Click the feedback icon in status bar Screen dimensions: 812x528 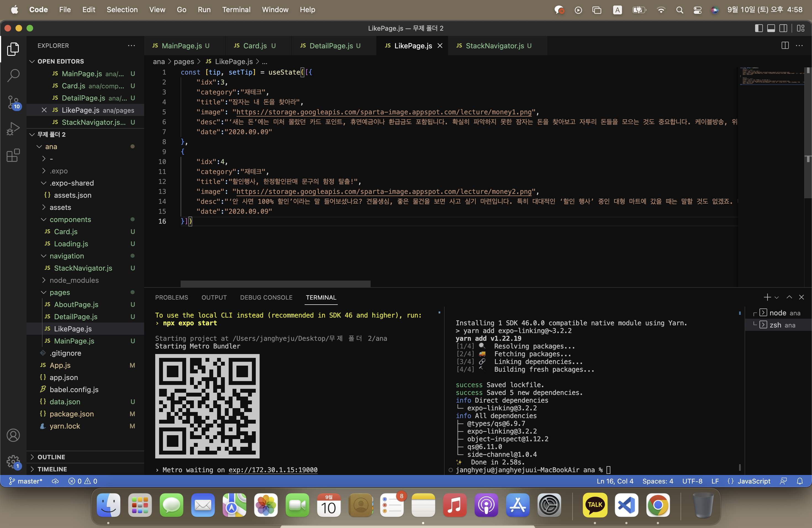coord(783,481)
